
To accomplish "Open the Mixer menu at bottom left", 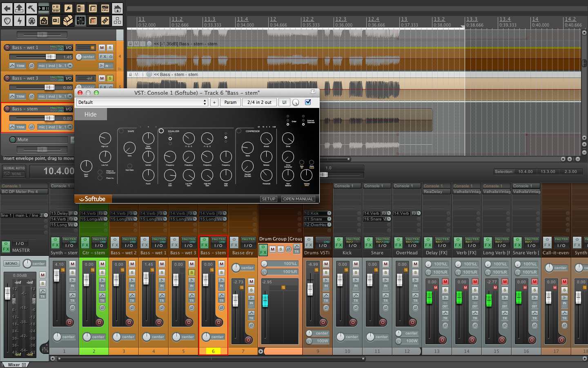I will coord(15,364).
